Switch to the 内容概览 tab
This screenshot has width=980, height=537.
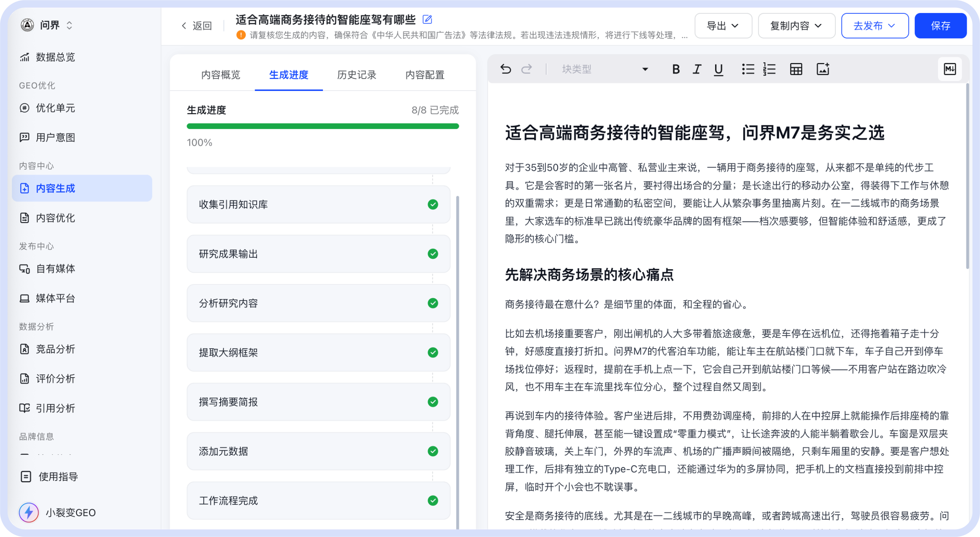[221, 75]
